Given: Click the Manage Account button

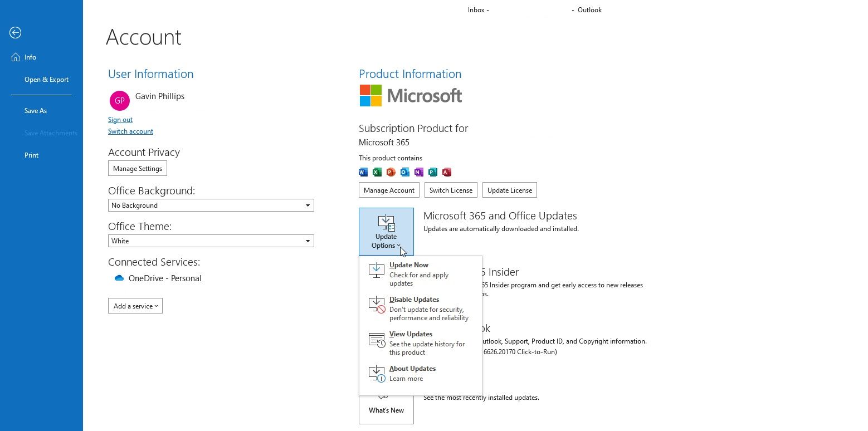Looking at the screenshot, I should (389, 190).
